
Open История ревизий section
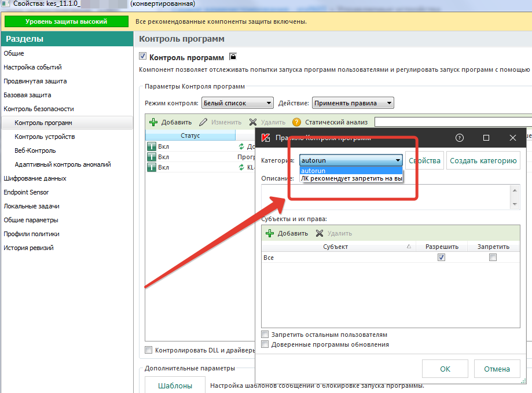(28, 248)
